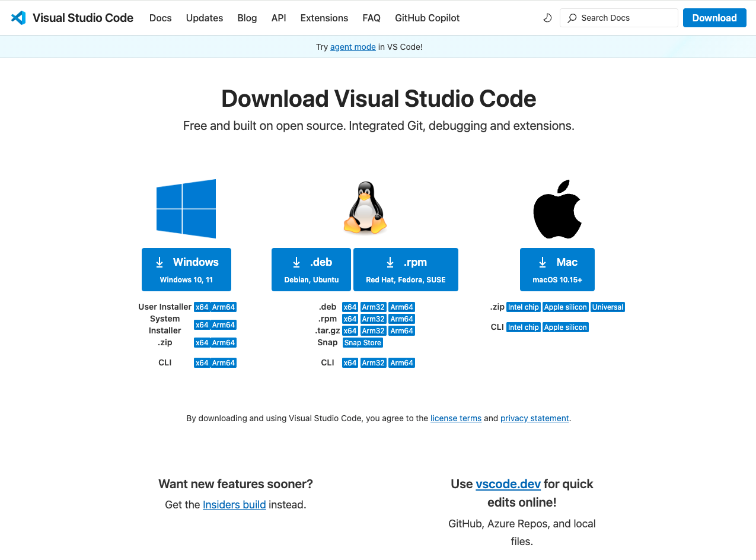
Task: Download the Windows 10, 11 installer button
Action: (186, 269)
